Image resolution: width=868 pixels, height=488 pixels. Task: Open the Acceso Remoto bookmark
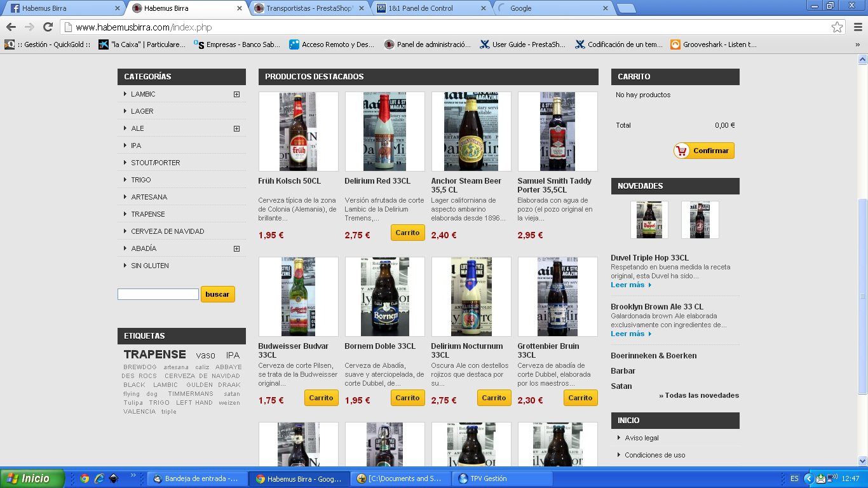coord(332,44)
